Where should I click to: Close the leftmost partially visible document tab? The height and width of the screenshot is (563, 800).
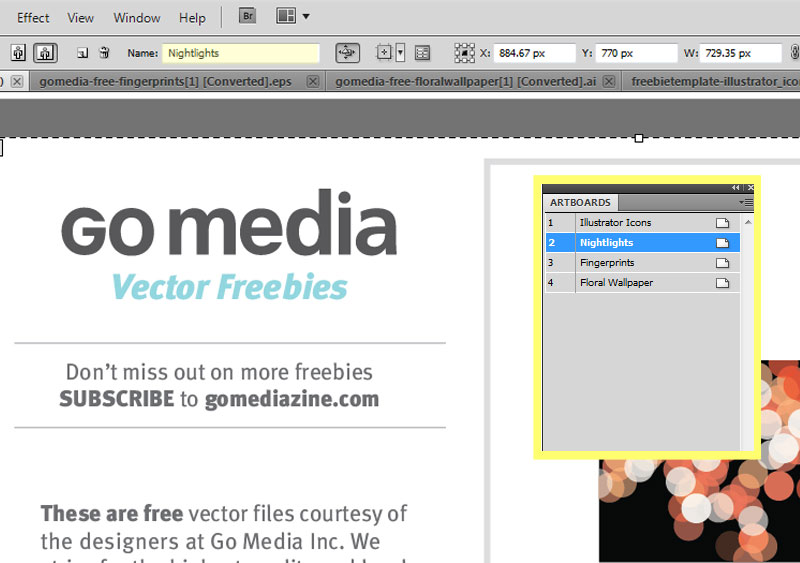(x=17, y=82)
